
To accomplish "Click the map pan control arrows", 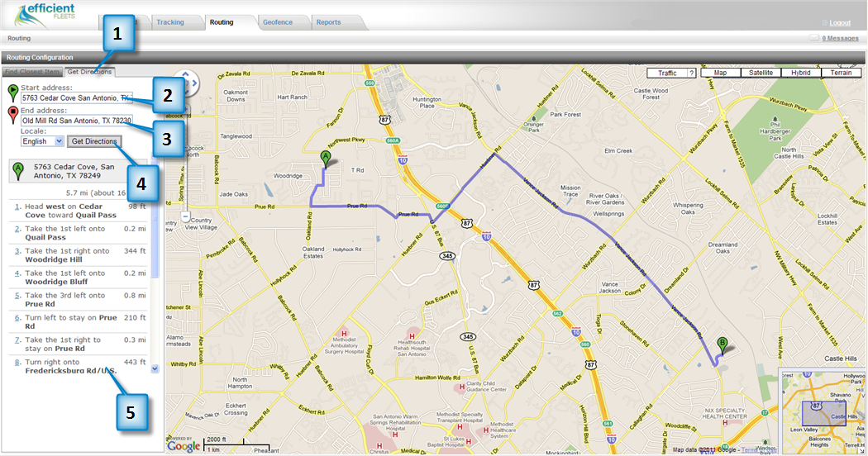I will tap(186, 83).
